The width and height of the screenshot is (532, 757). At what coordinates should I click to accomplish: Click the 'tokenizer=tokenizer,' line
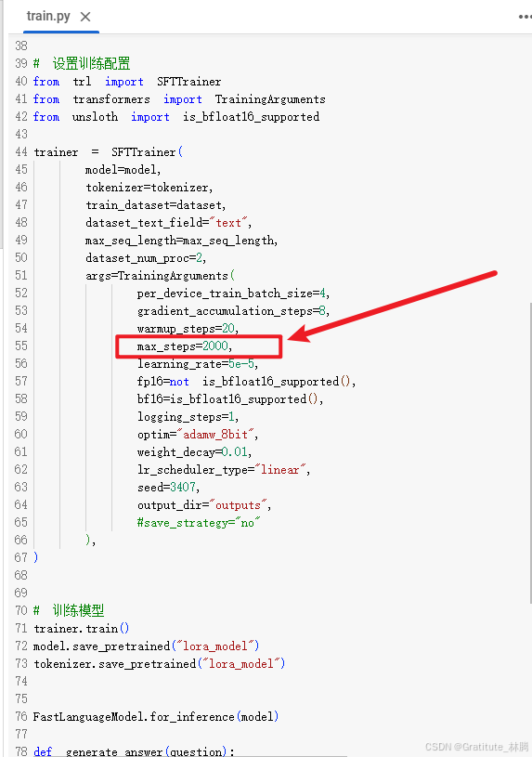tap(149, 188)
